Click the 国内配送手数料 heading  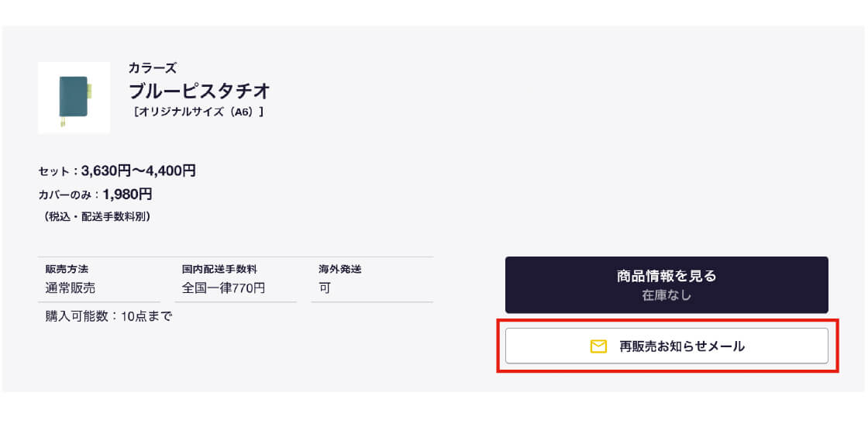(219, 269)
